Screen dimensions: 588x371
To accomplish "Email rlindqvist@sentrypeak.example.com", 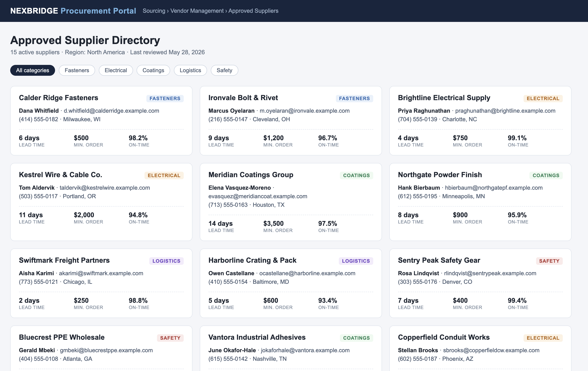I will [490, 273].
